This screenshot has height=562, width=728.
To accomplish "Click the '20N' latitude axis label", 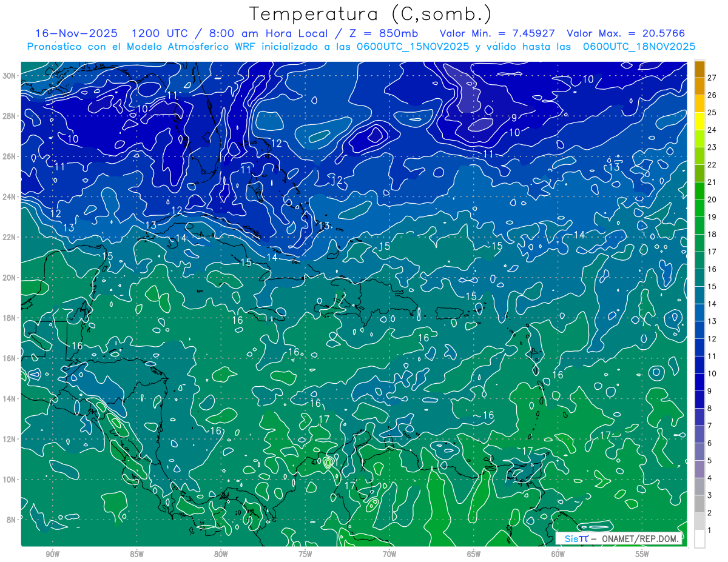I will pyautogui.click(x=10, y=278).
